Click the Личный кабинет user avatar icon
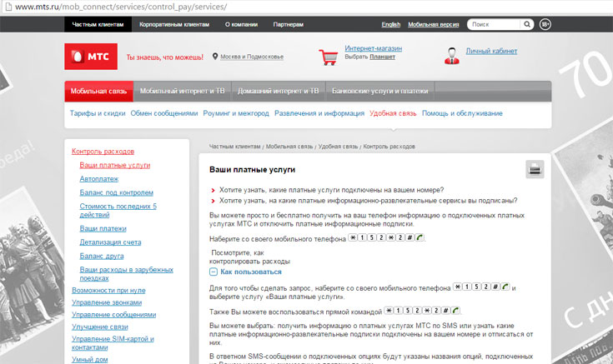The width and height of the screenshot is (613, 364). click(x=451, y=55)
